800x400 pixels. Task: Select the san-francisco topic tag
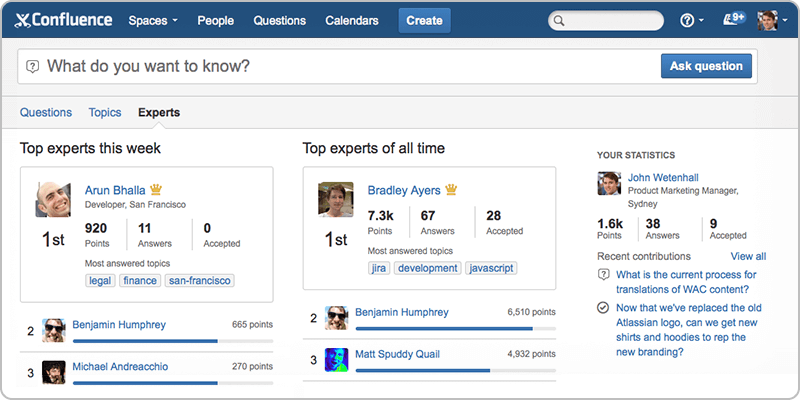pyautogui.click(x=199, y=281)
